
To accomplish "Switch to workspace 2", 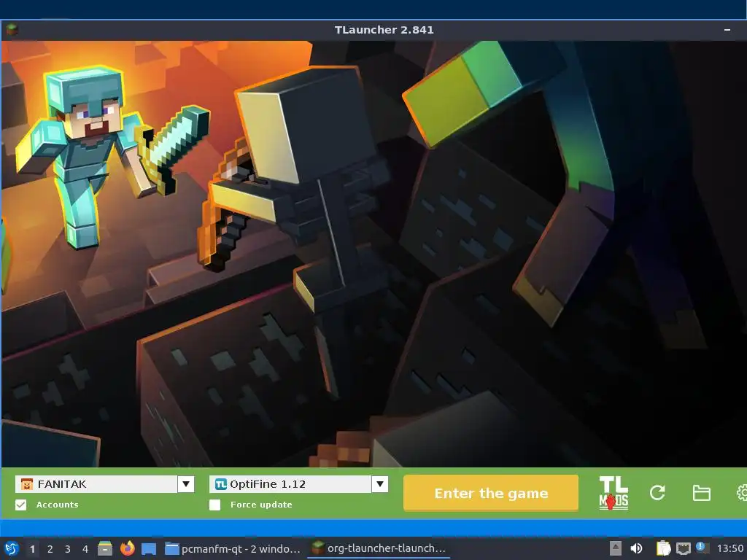I will [50, 549].
